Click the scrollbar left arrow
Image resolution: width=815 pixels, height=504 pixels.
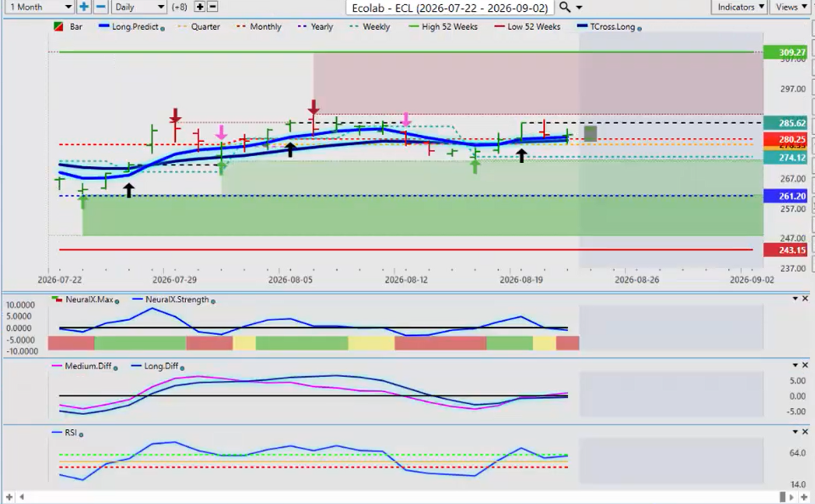[21, 497]
